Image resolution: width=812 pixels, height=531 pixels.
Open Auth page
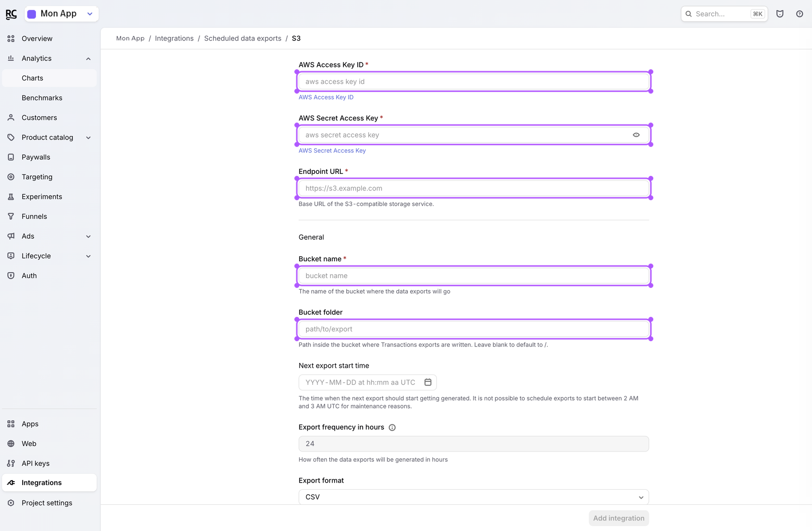tap(49, 276)
